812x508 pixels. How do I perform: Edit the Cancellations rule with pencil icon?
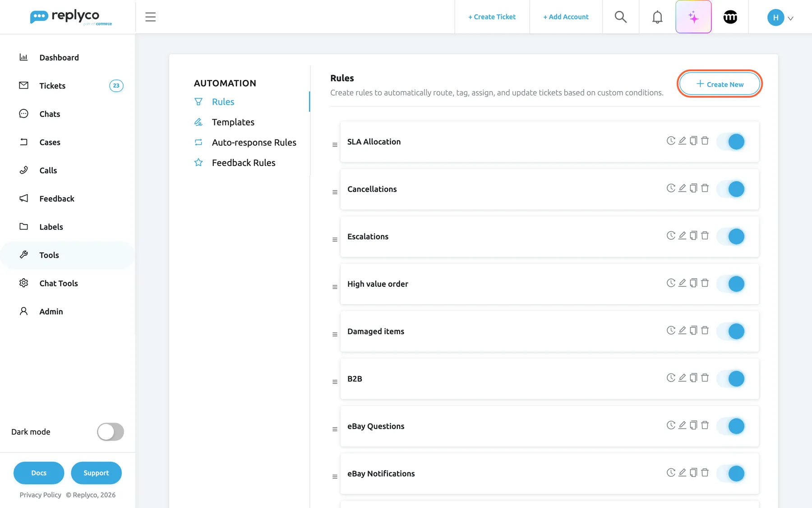click(x=682, y=188)
